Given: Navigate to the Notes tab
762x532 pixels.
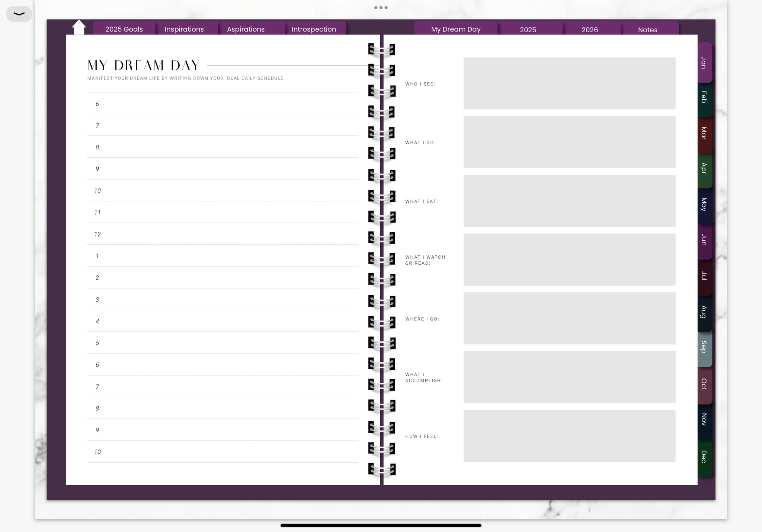Looking at the screenshot, I should point(647,29).
